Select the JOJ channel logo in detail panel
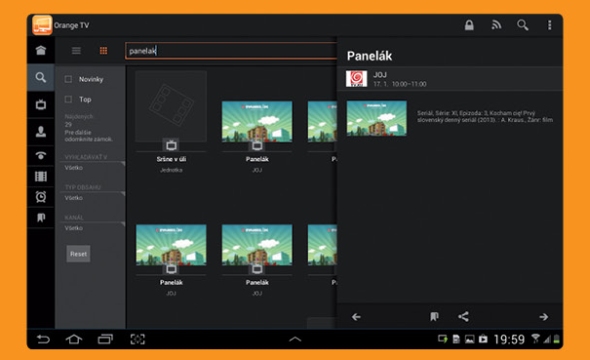The image size is (590, 360). (356, 79)
